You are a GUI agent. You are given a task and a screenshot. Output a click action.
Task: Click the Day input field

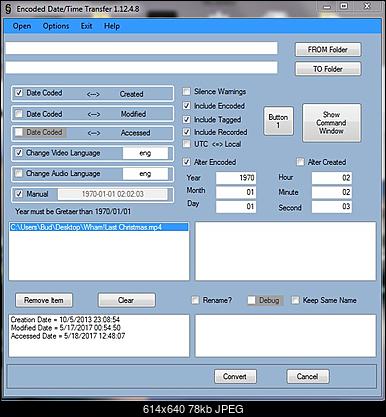click(236, 207)
